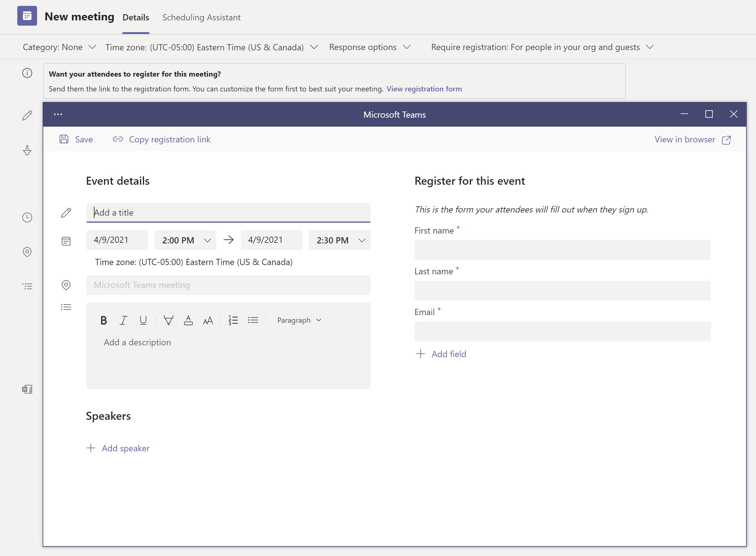This screenshot has height=556, width=756.
Task: Click the calendar app icon beside New meeting
Action: coord(27,16)
